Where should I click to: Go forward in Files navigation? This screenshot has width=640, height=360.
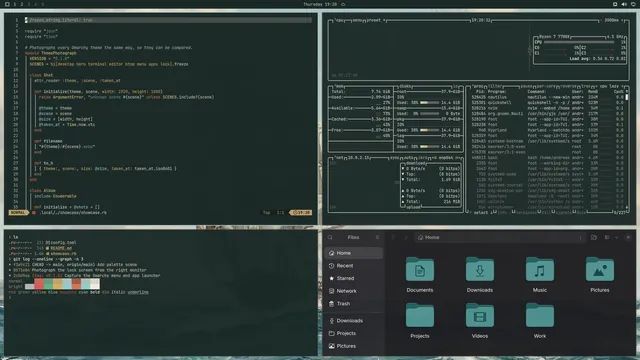click(406, 237)
